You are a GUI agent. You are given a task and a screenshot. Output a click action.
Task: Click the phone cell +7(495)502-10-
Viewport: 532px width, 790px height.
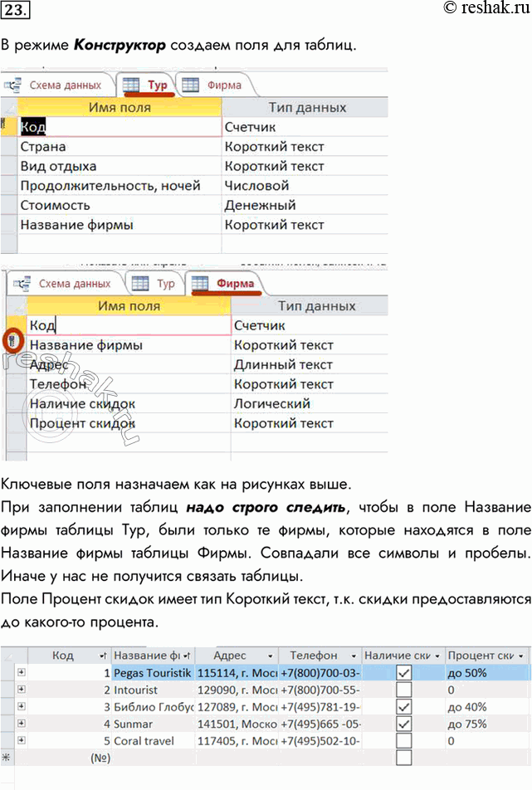coord(320,741)
